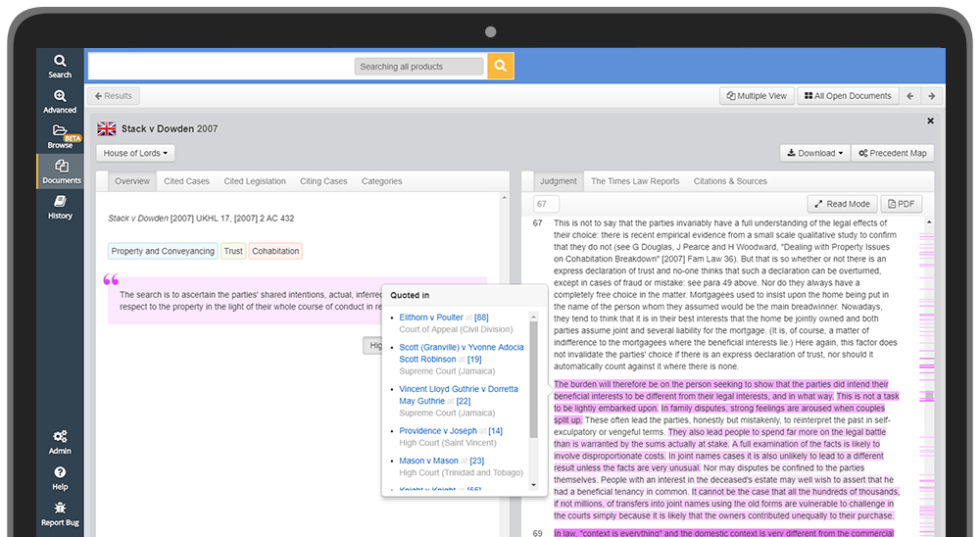Switch to Read Mode
Viewport: 980px width, 537px height.
tap(842, 204)
